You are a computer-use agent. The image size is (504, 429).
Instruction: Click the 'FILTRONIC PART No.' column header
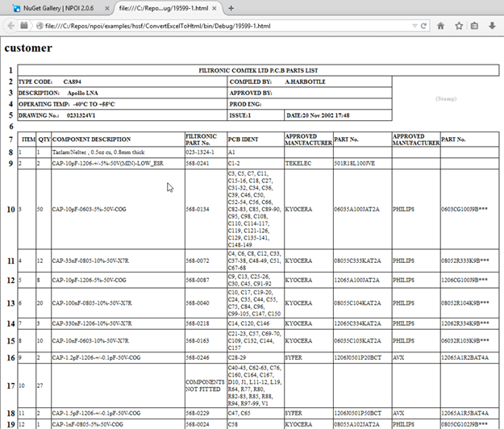point(206,140)
